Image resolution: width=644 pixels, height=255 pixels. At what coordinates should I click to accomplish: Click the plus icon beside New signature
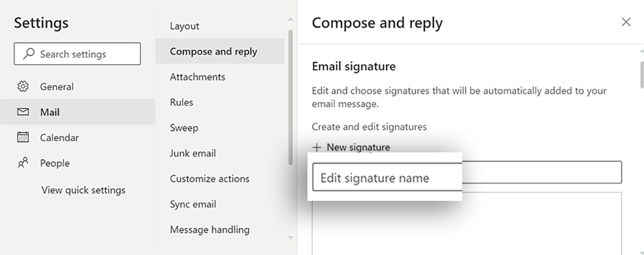click(317, 147)
